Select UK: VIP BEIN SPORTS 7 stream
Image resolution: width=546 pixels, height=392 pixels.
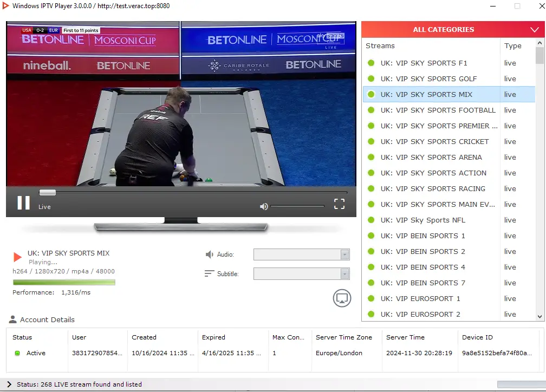coord(449,283)
